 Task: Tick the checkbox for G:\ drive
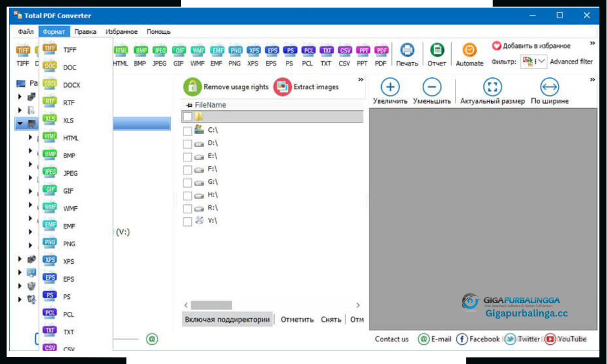188,183
